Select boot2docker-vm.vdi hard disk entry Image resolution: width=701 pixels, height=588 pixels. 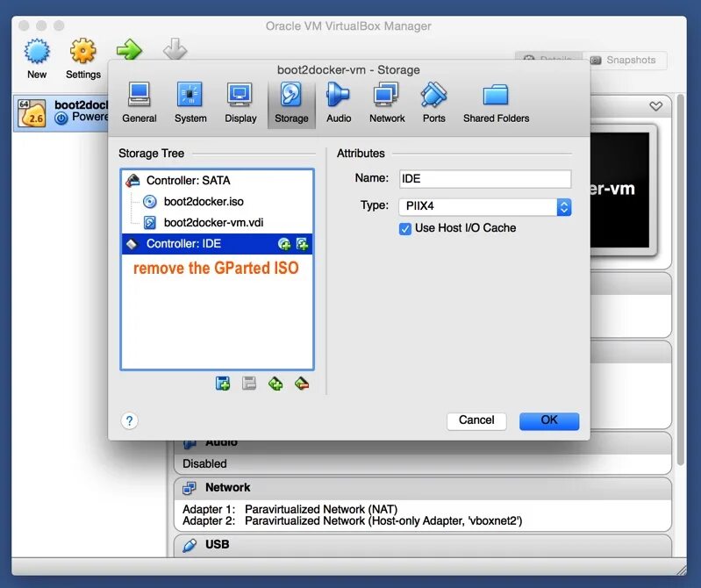[218, 222]
